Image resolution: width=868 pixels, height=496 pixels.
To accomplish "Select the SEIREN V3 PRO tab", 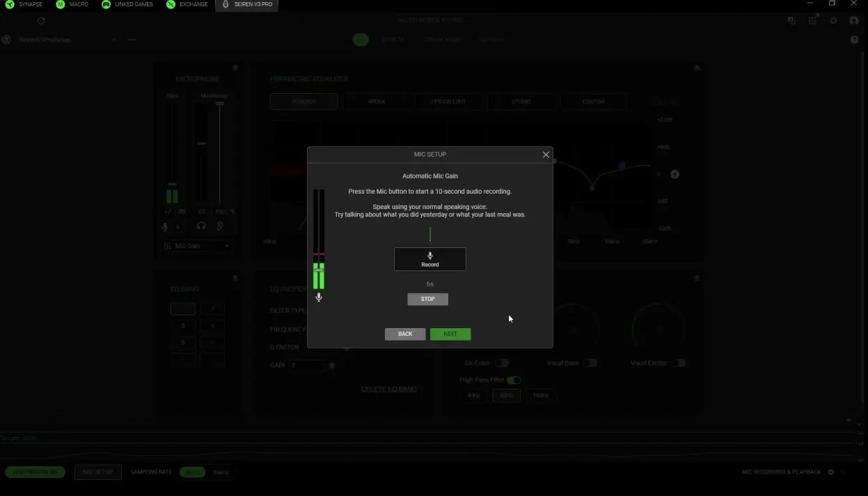I will tap(247, 4).
